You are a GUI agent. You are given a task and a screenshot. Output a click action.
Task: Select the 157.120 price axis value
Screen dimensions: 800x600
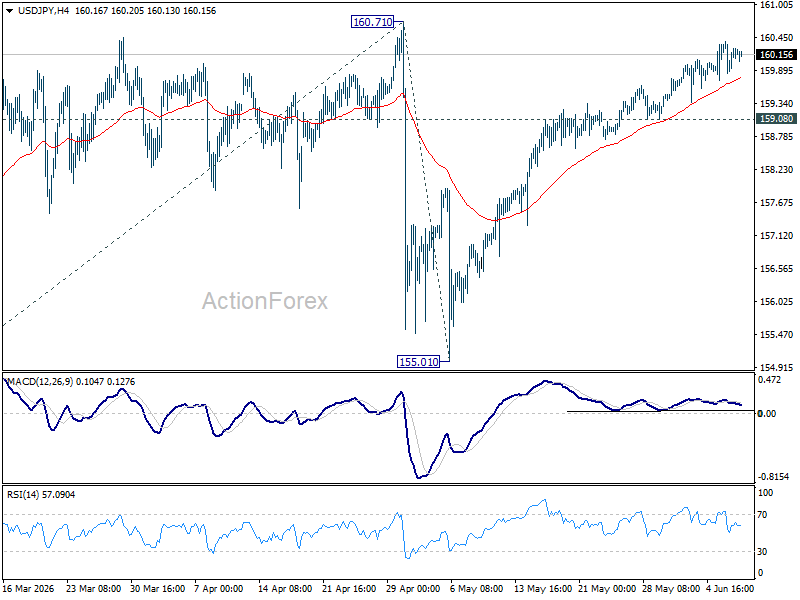(777, 236)
